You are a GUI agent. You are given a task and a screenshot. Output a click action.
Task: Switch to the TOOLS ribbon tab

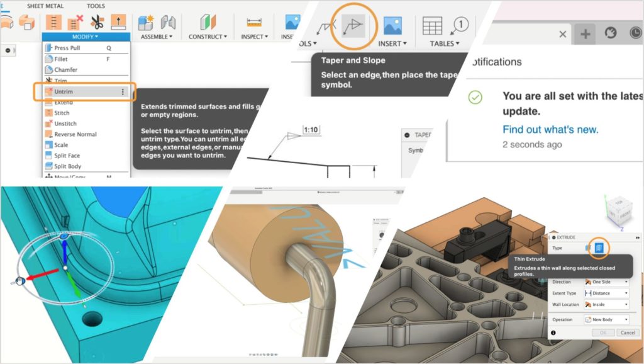tap(97, 6)
